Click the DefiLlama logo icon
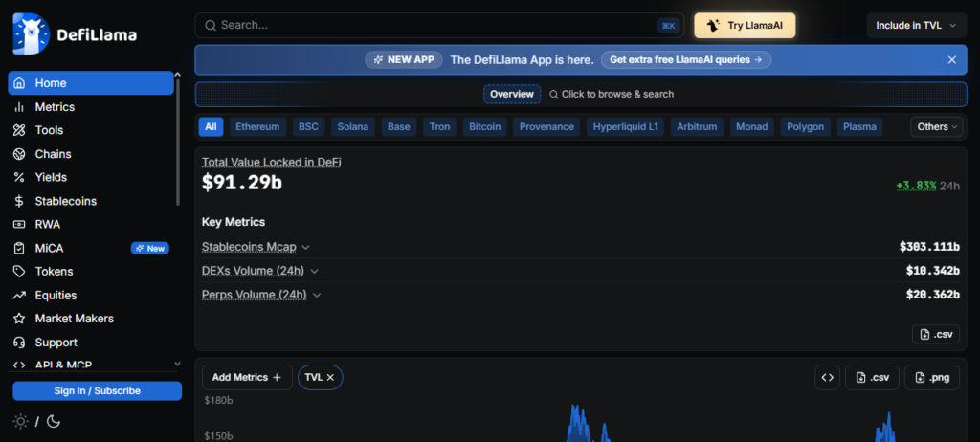 pyautogui.click(x=31, y=34)
